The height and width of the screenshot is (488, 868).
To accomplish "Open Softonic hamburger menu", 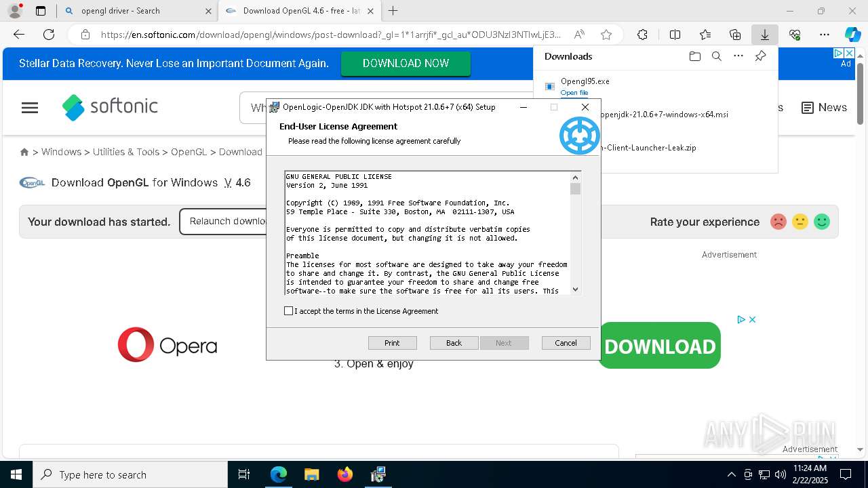I will (x=30, y=108).
